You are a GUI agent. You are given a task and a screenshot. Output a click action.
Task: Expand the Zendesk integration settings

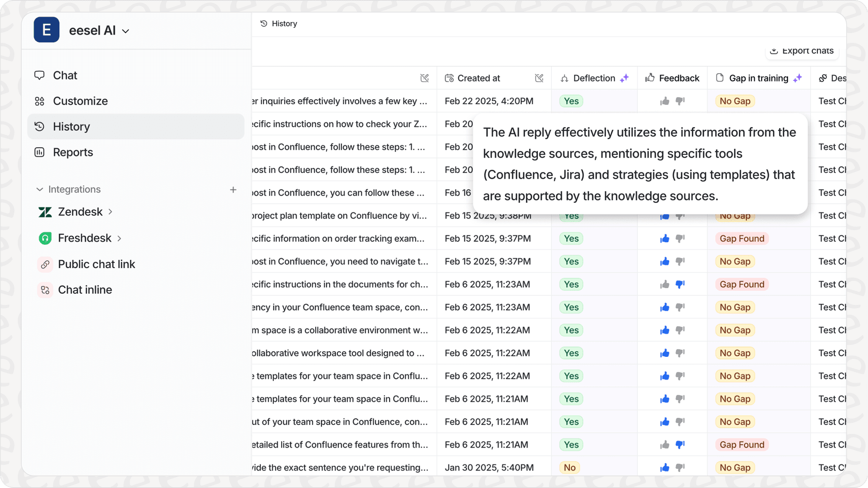point(110,212)
